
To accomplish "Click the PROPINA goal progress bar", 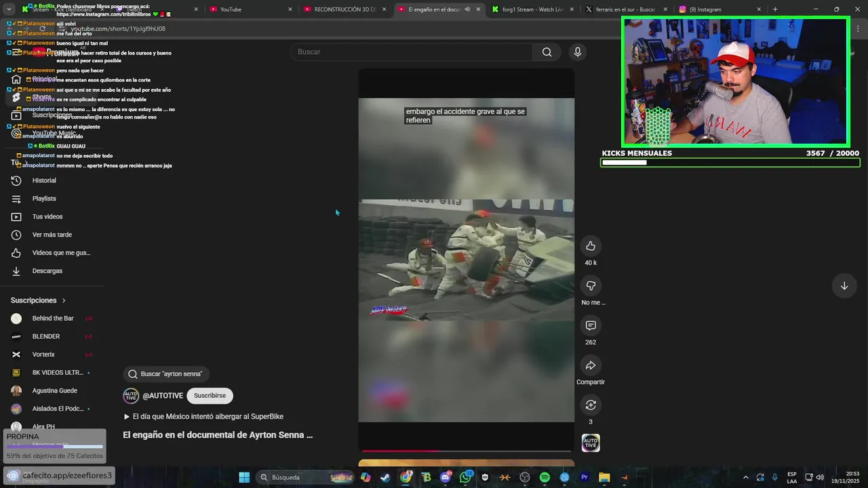I will point(55,447).
